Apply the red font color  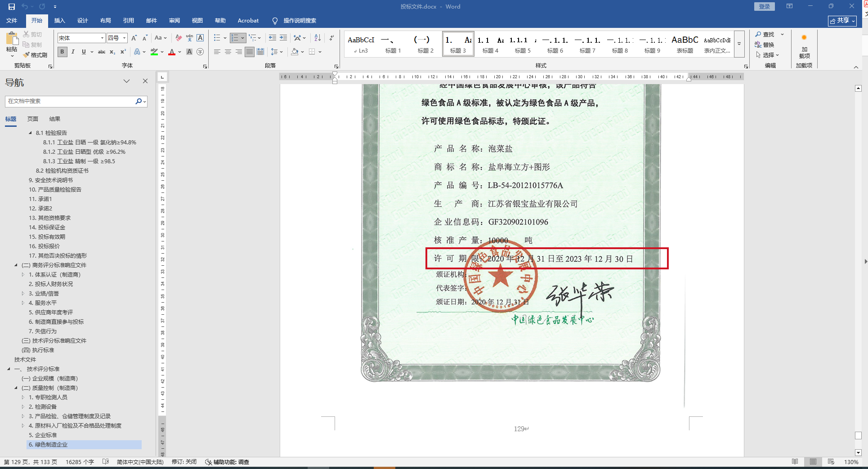172,52
